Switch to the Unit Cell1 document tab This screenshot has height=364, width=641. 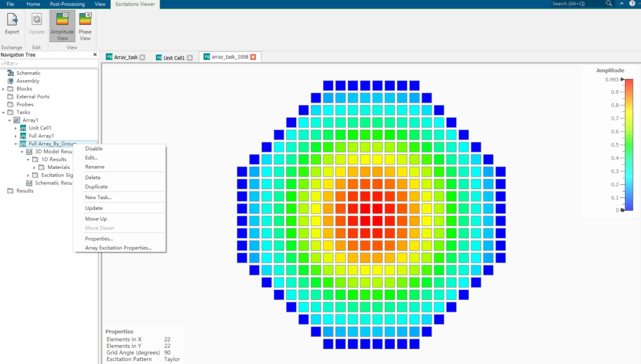coord(174,58)
